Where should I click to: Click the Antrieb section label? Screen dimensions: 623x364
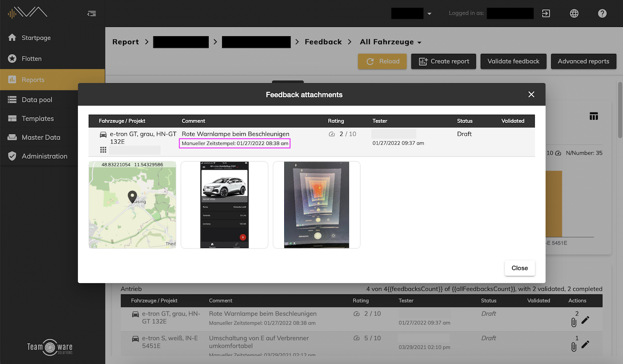coord(131,289)
